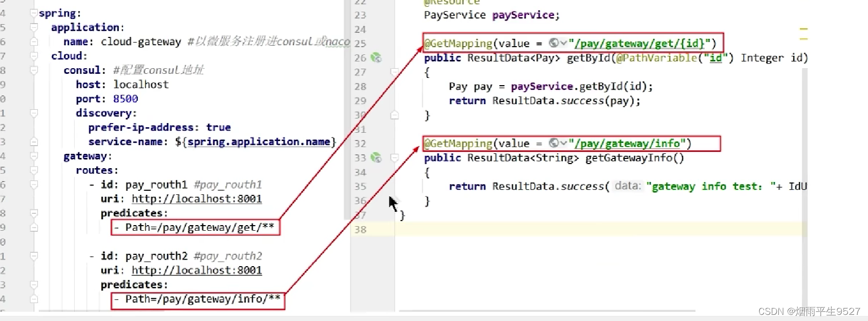The height and width of the screenshot is (321, 868).
Task: Click the "#配置consul地址" comment
Action: (158, 70)
